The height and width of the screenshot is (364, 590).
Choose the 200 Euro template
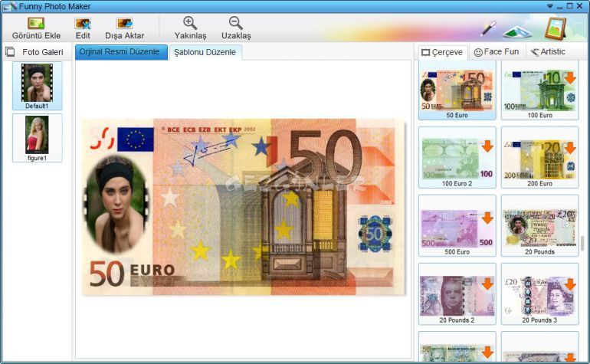(x=540, y=157)
